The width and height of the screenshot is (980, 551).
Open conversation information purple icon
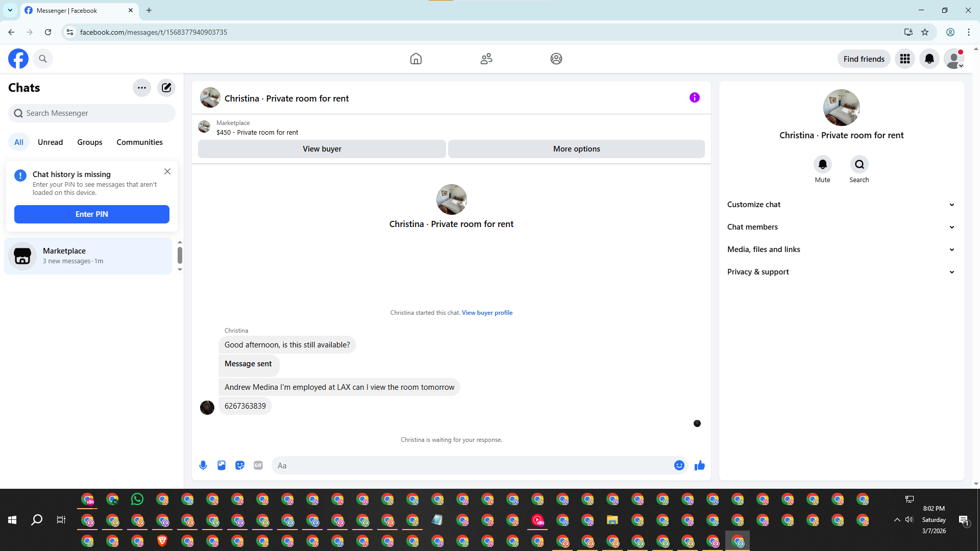(695, 97)
